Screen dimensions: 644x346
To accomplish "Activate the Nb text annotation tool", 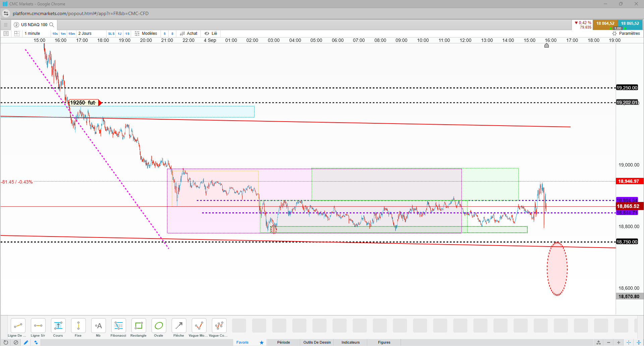I will (98, 328).
